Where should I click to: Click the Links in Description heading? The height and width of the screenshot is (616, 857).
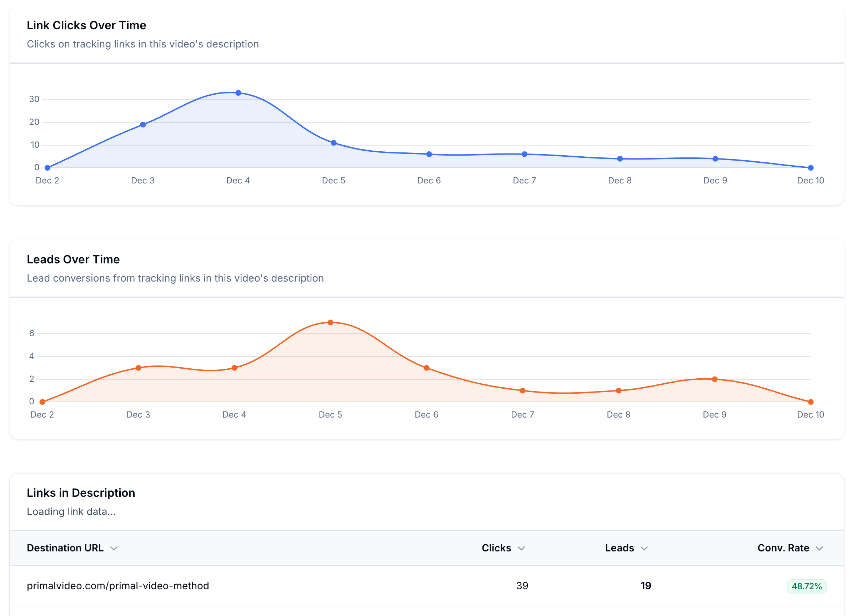point(80,493)
